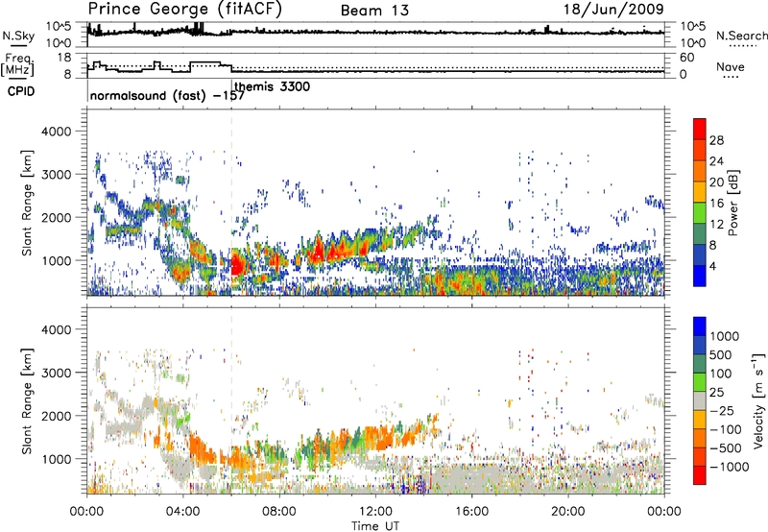Viewport: 768px width, 532px height.
Task: Click the dotted line sample under Nave
Action: coord(731,77)
